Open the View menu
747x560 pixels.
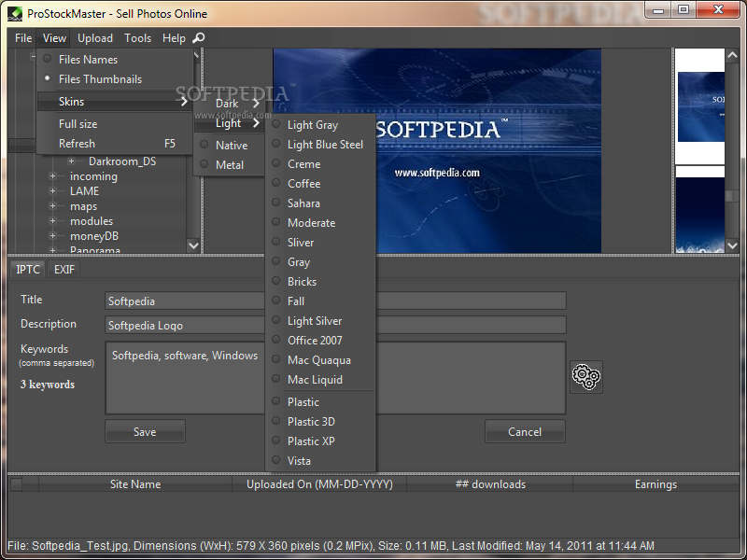coord(54,38)
